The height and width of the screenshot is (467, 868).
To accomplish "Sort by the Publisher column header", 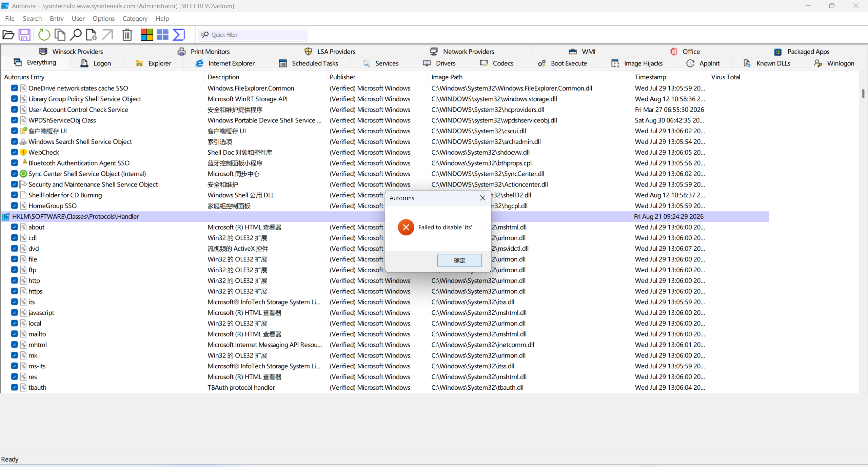I will coord(377,77).
